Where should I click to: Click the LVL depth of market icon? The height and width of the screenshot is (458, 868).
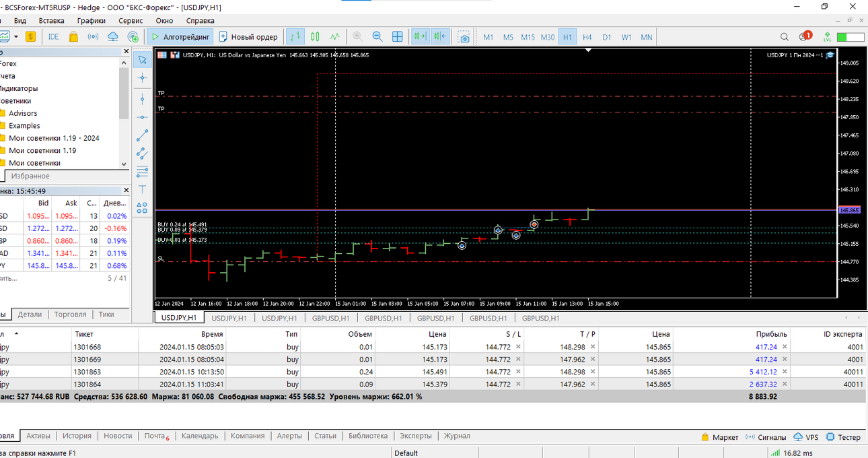(827, 37)
